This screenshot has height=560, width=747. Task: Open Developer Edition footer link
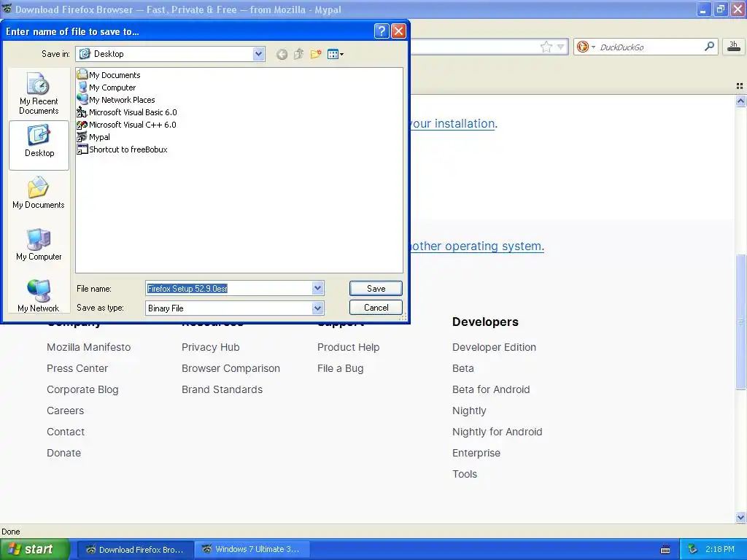pyautogui.click(x=494, y=347)
